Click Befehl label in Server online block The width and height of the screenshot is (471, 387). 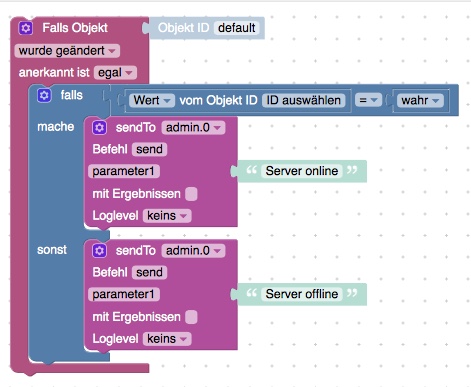point(110,149)
